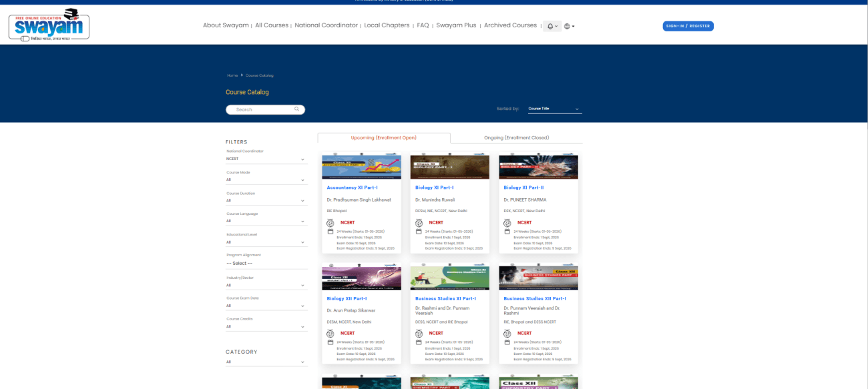Open Biology XII Part-I course title

[x=347, y=299]
